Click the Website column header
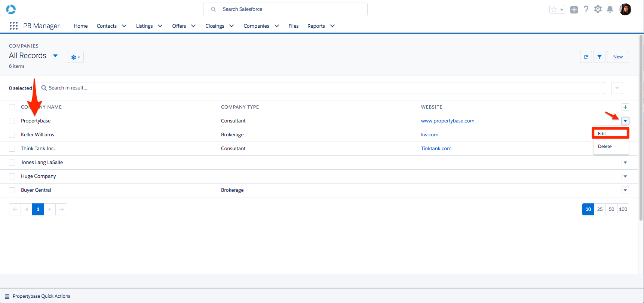The width and height of the screenshot is (644, 303). click(432, 107)
